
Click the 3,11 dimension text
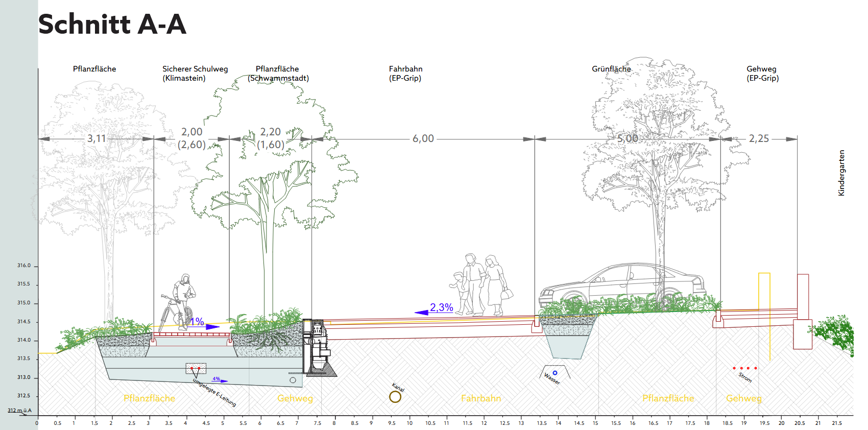pyautogui.click(x=96, y=138)
